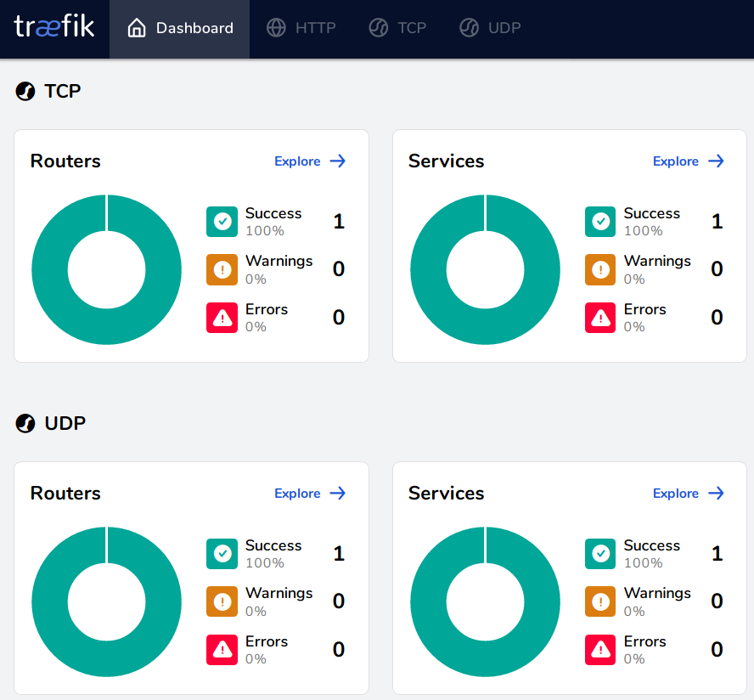Click UDP Services Errors triangle icon
The height and width of the screenshot is (700, 754).
[x=600, y=650]
